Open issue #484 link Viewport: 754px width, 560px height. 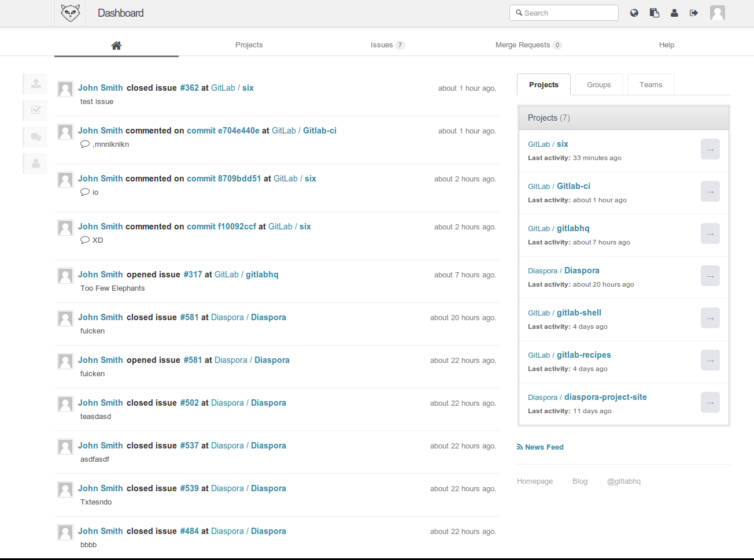(189, 531)
